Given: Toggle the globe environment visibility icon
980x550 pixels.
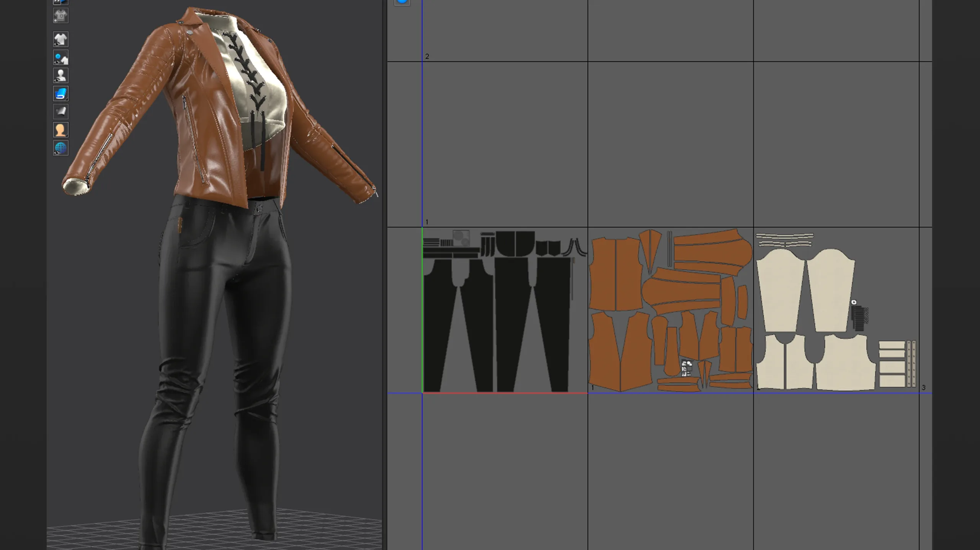Looking at the screenshot, I should click(60, 148).
